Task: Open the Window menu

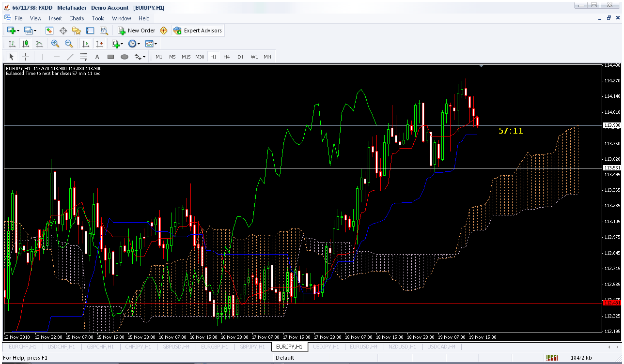Action: coord(122,18)
